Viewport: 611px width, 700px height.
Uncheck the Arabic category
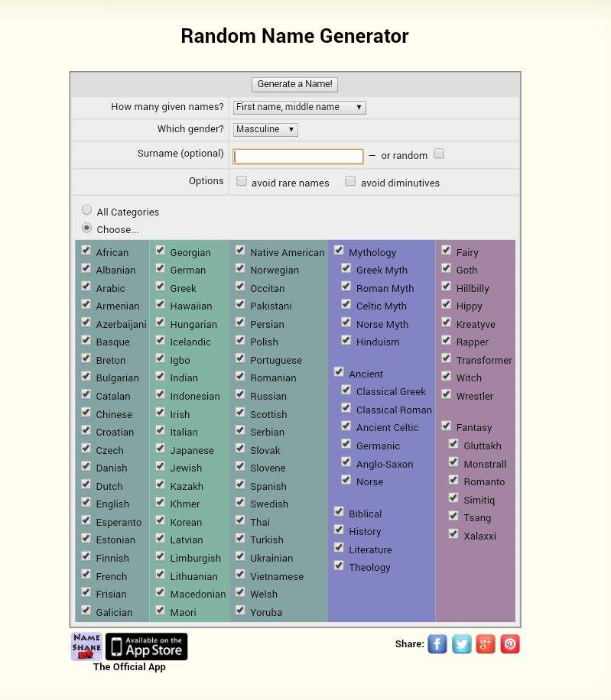click(86, 286)
